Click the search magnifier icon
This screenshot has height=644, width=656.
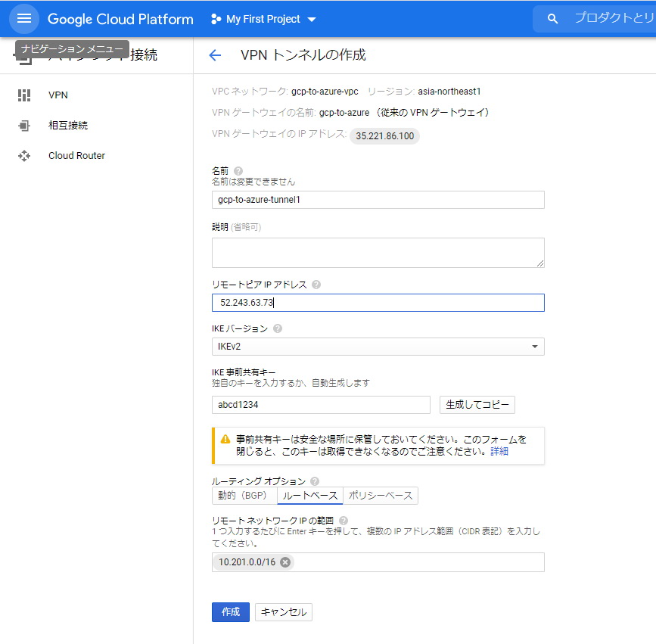(x=552, y=19)
